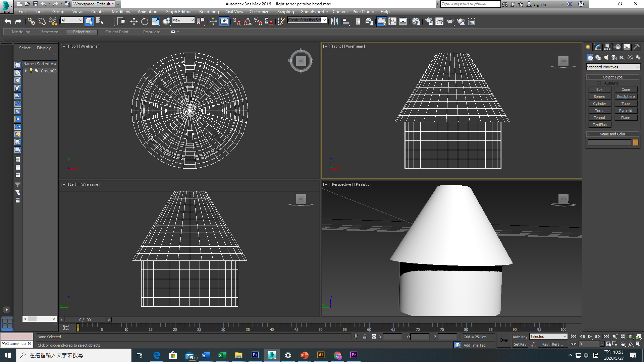Switch to the Modeling ribbon tab
Viewport: 644px width, 362px height.
(x=21, y=32)
